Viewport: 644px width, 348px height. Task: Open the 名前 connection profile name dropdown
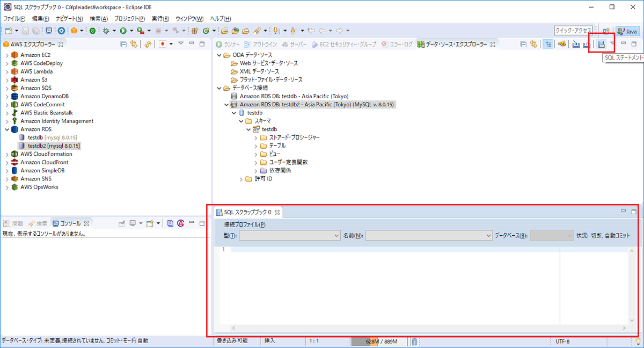click(x=429, y=235)
